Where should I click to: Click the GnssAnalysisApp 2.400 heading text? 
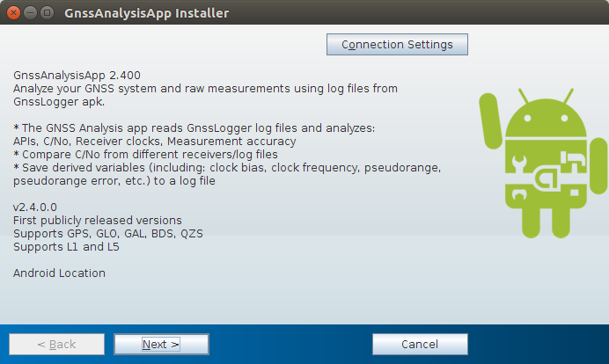(x=77, y=75)
